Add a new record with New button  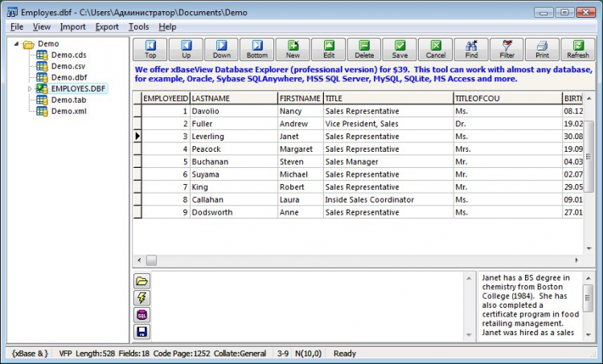293,49
